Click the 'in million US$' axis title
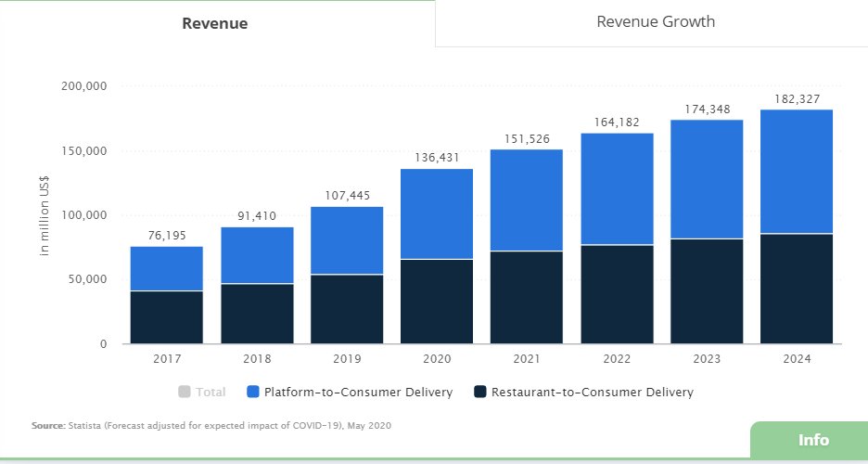Image resolution: width=868 pixels, height=464 pixels. point(45,215)
